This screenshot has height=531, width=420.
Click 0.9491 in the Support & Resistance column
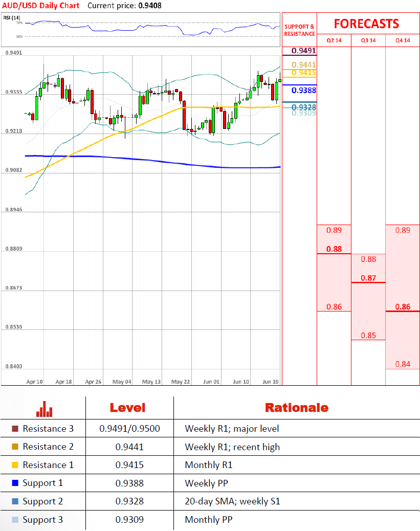click(304, 51)
